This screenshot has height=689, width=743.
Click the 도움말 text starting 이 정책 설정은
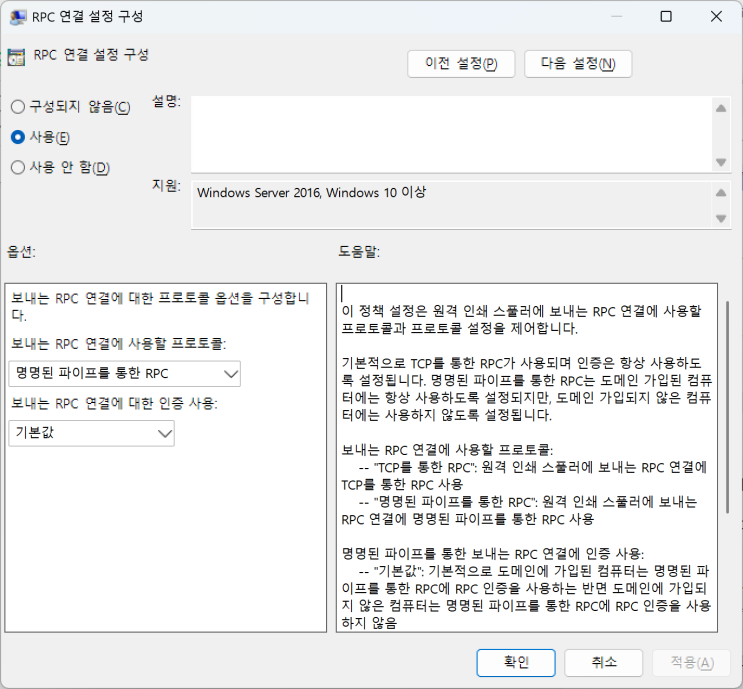[x=521, y=320]
